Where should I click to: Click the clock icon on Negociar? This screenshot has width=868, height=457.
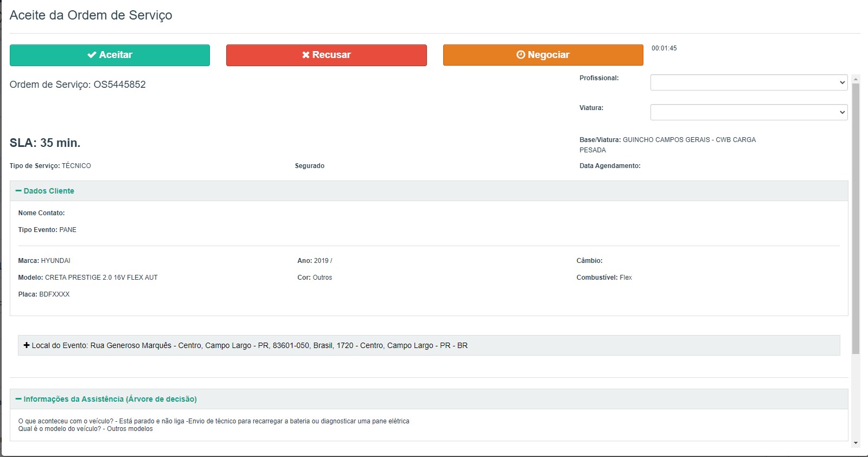coord(521,55)
